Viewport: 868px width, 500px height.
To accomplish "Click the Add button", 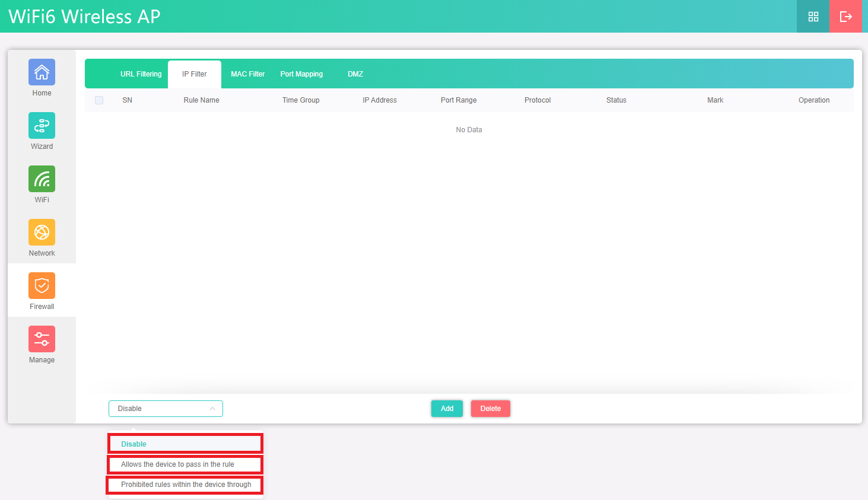I will 447,409.
